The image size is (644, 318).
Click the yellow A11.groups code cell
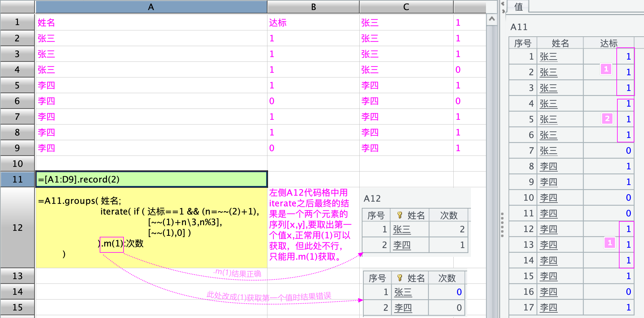pos(151,228)
